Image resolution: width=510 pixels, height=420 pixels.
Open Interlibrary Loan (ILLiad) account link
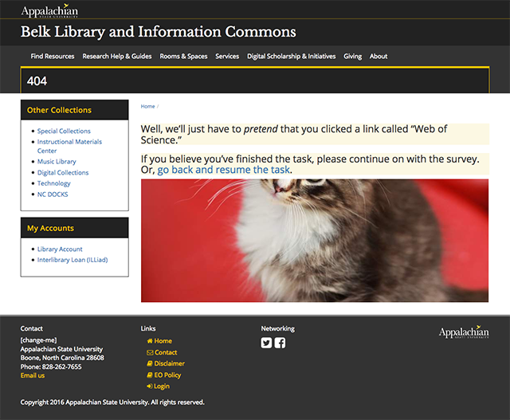click(73, 260)
